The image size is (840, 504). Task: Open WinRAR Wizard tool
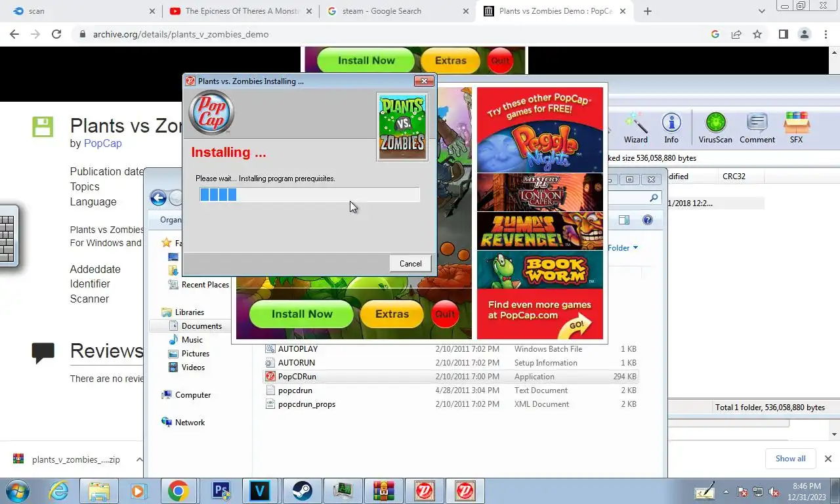635,128
